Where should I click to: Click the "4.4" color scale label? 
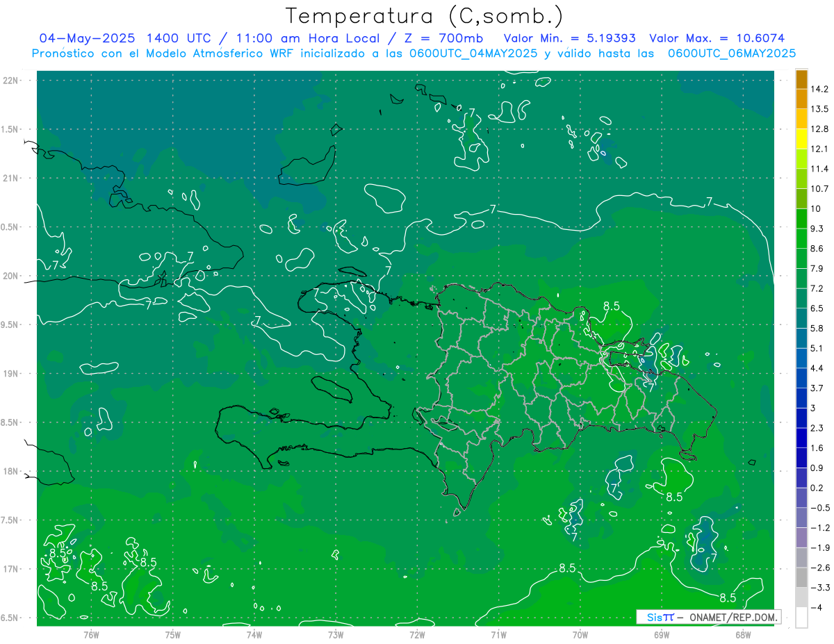[x=818, y=368]
